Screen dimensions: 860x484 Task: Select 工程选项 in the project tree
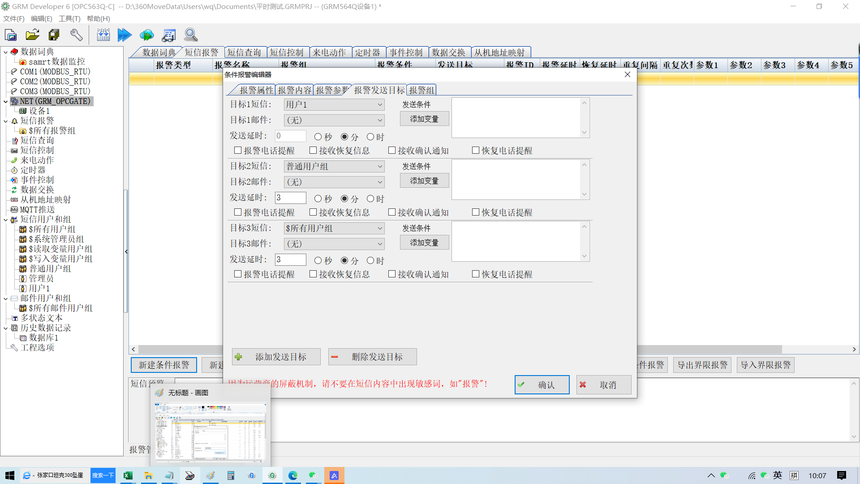click(x=37, y=348)
